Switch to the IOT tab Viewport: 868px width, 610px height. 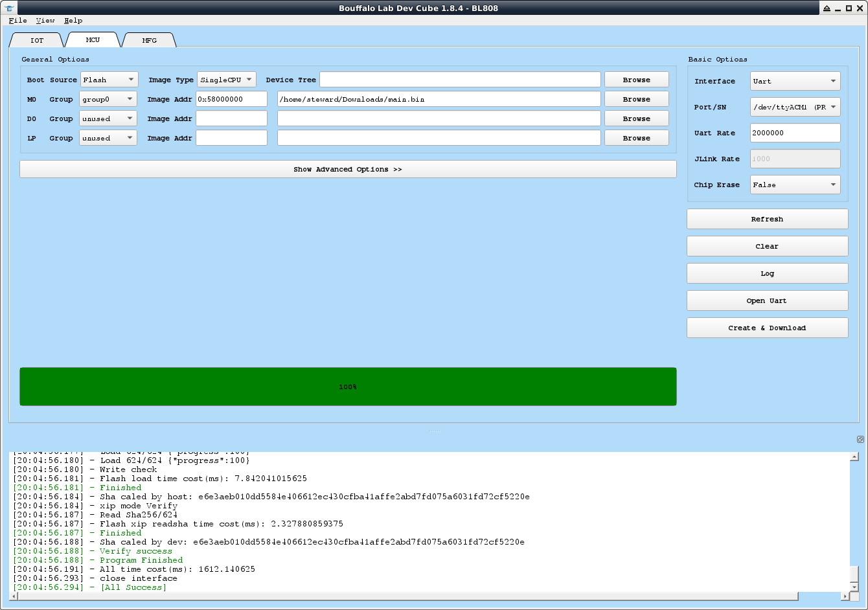click(x=37, y=40)
